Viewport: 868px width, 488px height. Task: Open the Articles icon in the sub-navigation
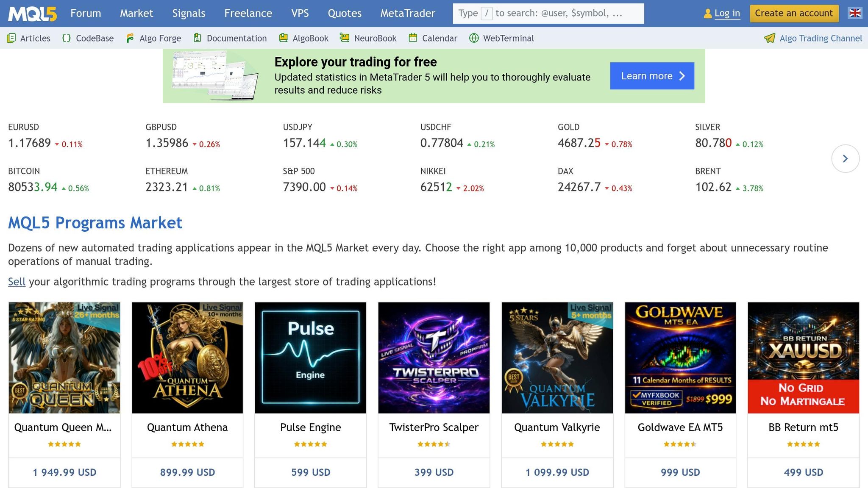pos(11,38)
